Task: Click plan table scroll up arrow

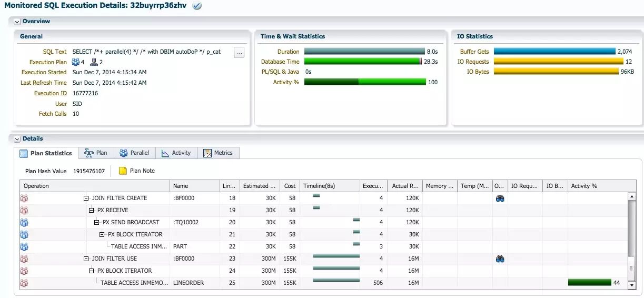Action: pyautogui.click(x=632, y=196)
